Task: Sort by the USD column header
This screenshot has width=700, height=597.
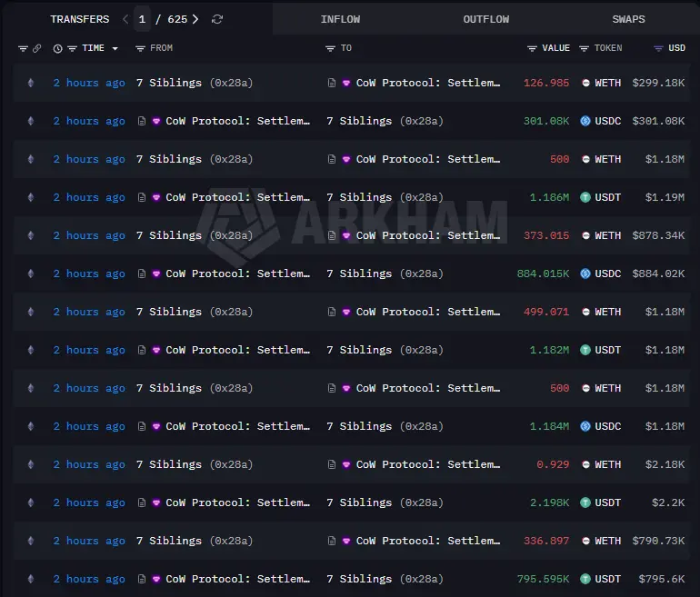Action: click(676, 48)
